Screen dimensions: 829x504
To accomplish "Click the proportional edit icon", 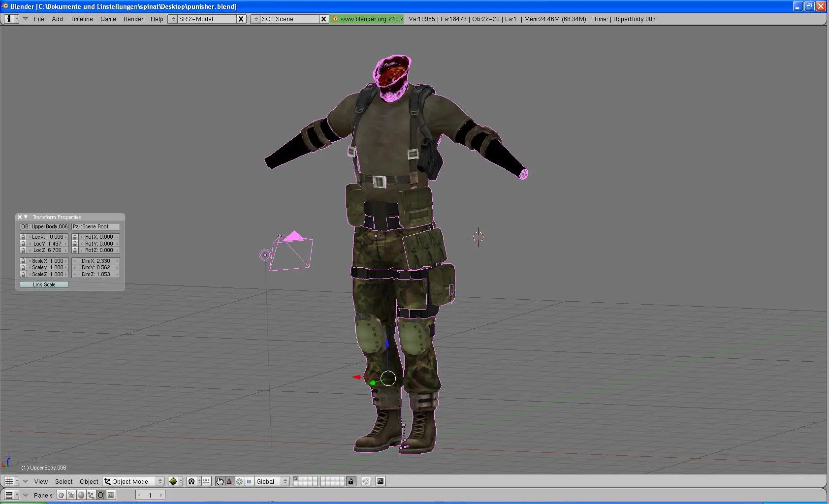I will pyautogui.click(x=366, y=481).
